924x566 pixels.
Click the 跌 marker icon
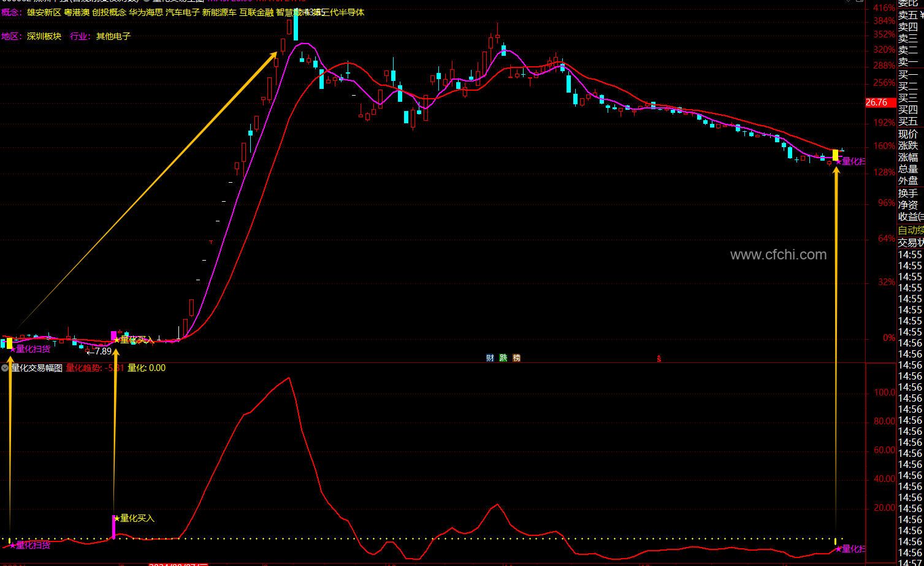(x=503, y=358)
